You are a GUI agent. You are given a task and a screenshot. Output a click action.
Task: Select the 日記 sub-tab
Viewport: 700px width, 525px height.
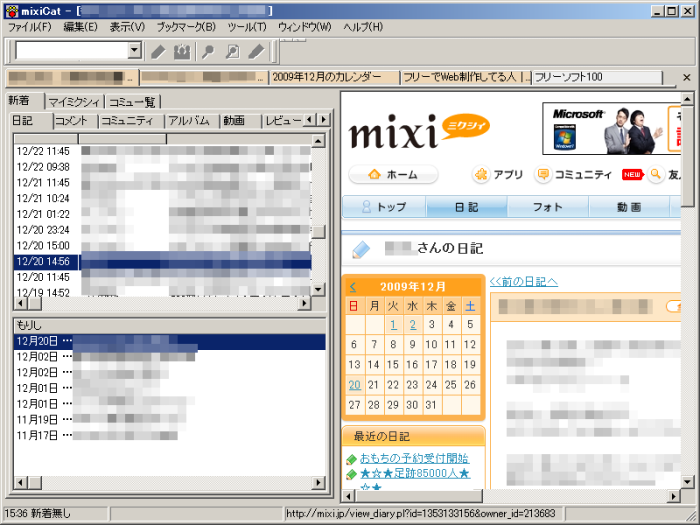coord(31,121)
